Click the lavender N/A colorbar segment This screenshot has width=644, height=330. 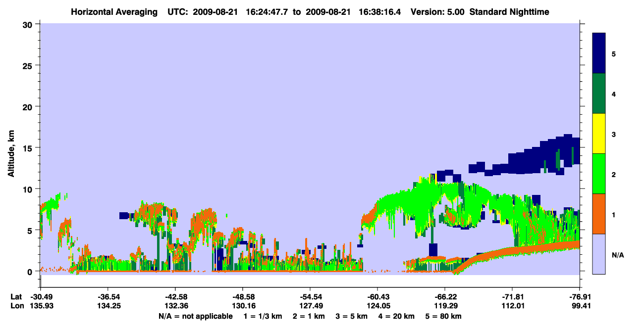tap(599, 254)
